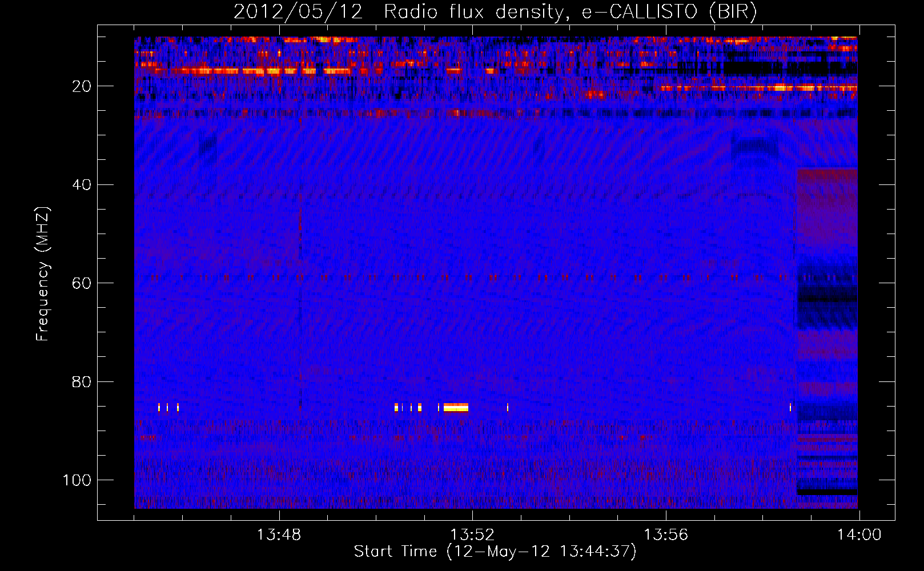Click the "Start Time (12-May-12 13:44:37)" label
Image resolution: width=924 pixels, height=571 pixels.
click(x=495, y=552)
